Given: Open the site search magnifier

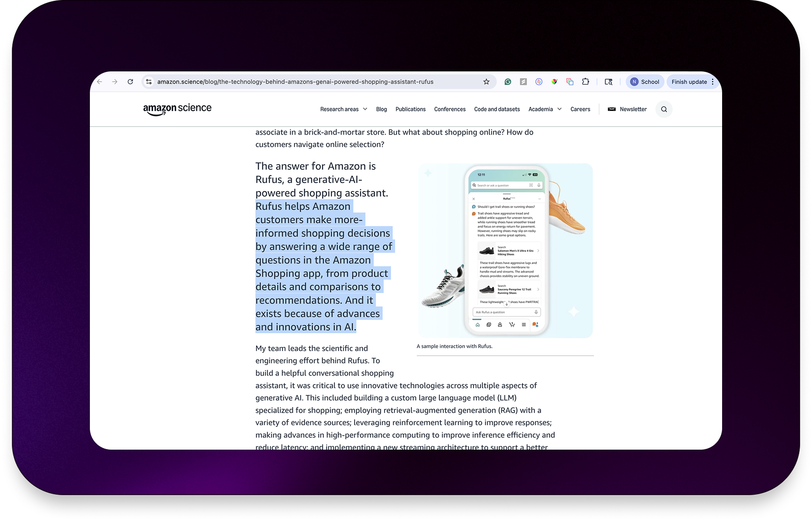Looking at the screenshot, I should (x=664, y=109).
